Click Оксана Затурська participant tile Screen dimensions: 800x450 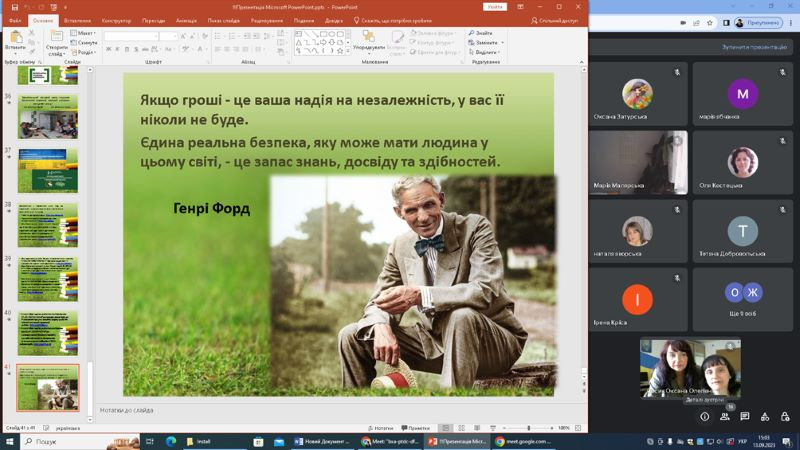[x=638, y=94]
